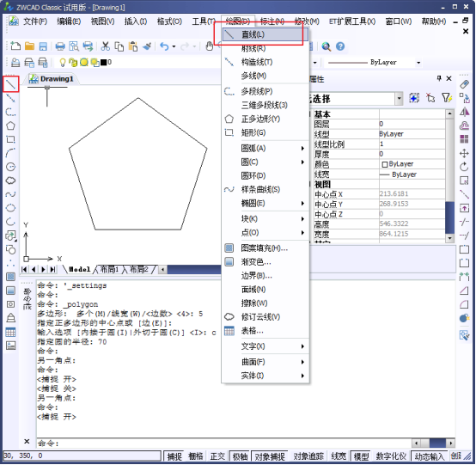Click in the command line input field
The height and width of the screenshot is (465, 476).
click(224, 444)
